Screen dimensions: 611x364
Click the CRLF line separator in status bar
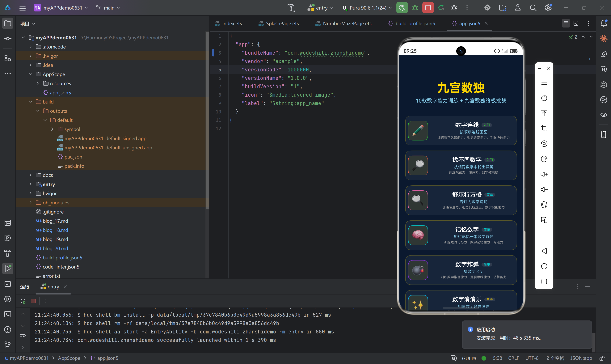click(513, 358)
